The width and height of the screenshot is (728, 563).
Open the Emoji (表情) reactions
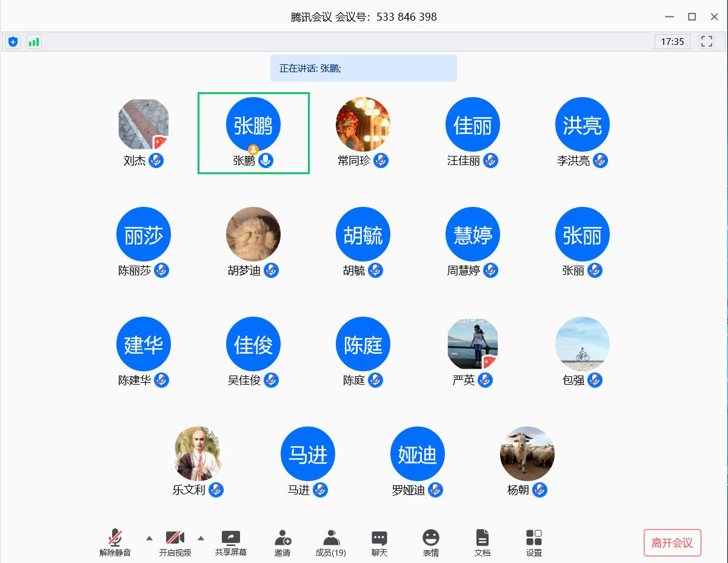click(431, 542)
